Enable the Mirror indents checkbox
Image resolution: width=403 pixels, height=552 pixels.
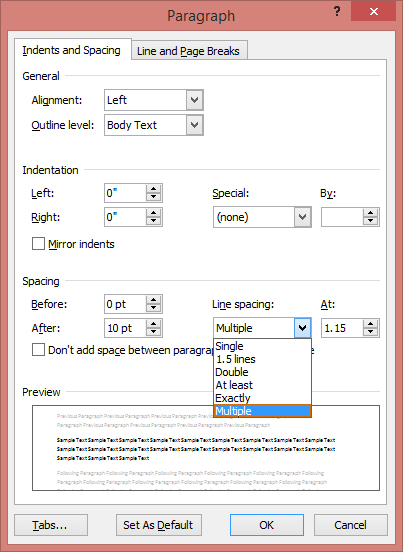pyautogui.click(x=38, y=244)
